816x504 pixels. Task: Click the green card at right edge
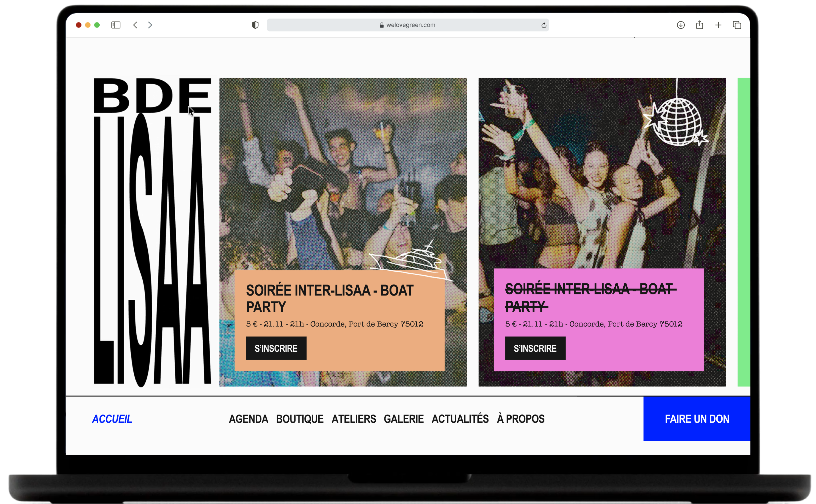(744, 232)
